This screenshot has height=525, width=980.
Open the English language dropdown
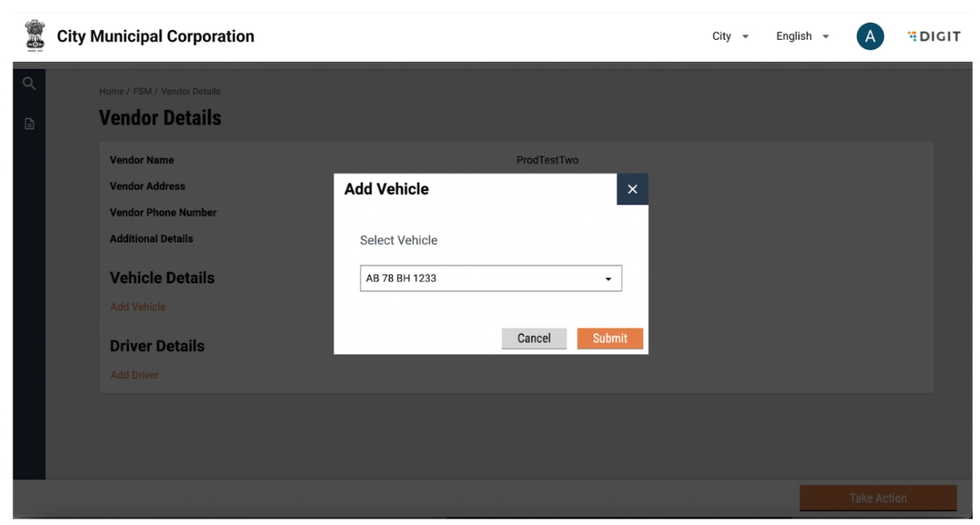pyautogui.click(x=802, y=37)
